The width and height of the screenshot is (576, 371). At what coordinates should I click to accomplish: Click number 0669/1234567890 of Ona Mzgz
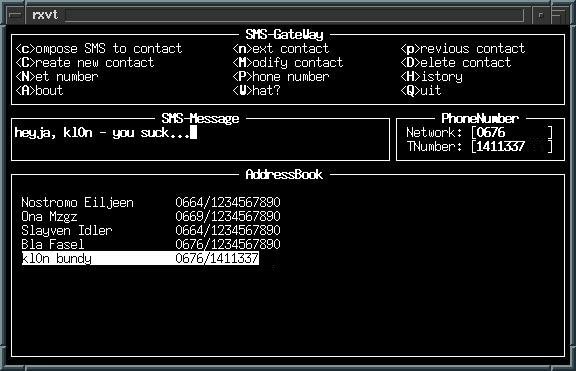(x=228, y=216)
